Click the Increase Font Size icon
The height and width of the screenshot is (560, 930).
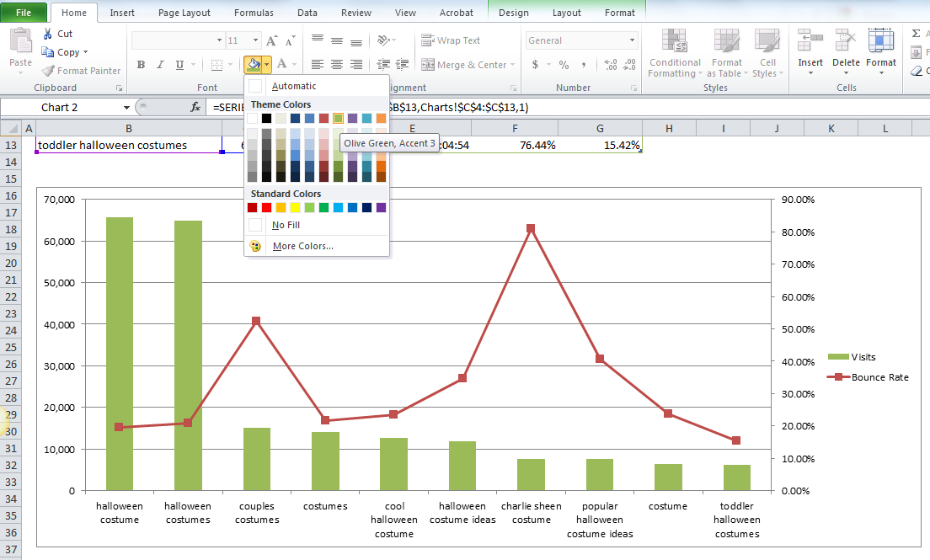(x=271, y=40)
